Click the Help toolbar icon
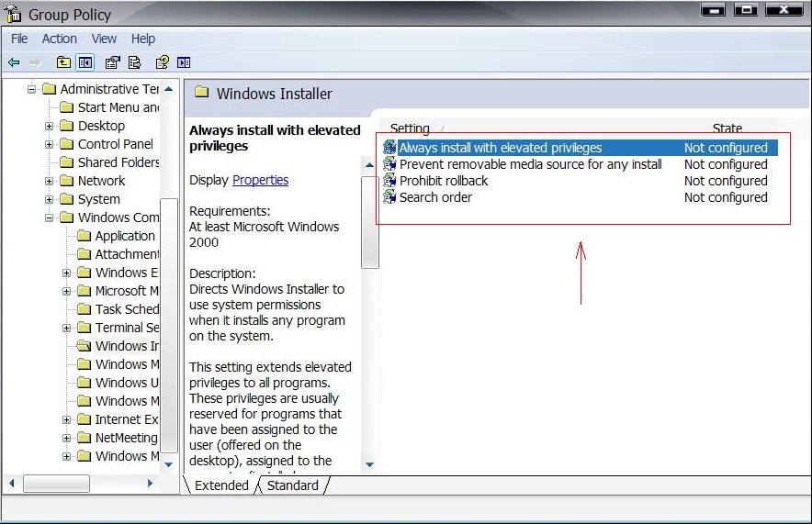 pos(162,62)
